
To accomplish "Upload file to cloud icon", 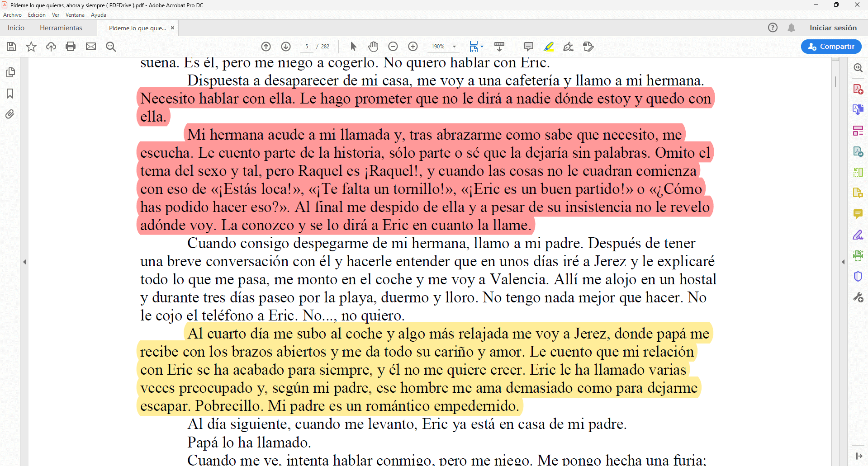I will tap(51, 47).
